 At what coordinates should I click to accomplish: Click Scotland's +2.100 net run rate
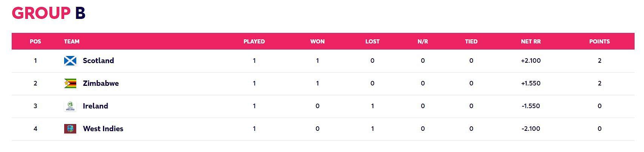531,60
